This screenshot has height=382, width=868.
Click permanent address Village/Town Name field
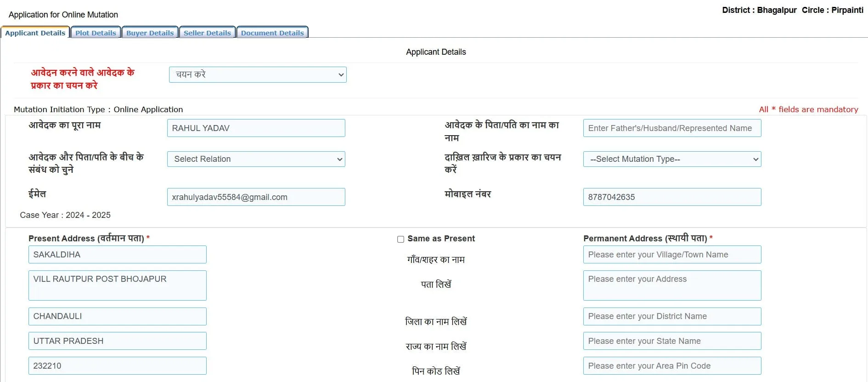click(x=672, y=254)
